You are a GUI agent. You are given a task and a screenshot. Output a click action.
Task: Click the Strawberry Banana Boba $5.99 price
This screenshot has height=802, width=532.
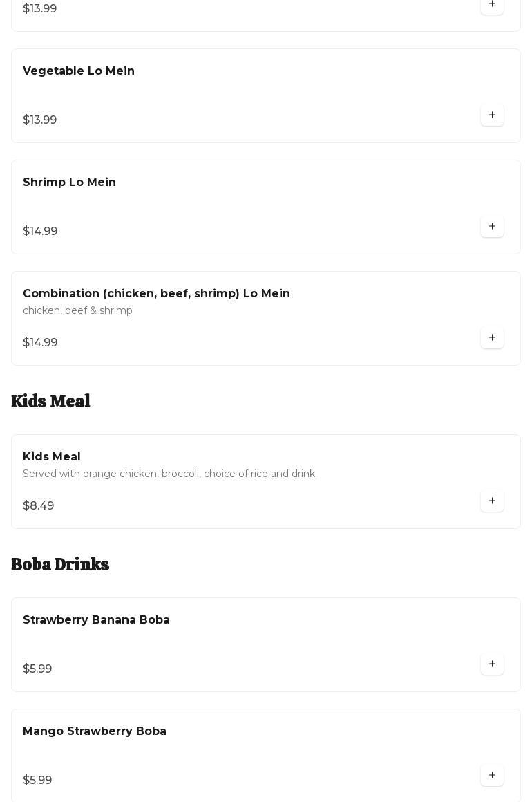pos(37,669)
